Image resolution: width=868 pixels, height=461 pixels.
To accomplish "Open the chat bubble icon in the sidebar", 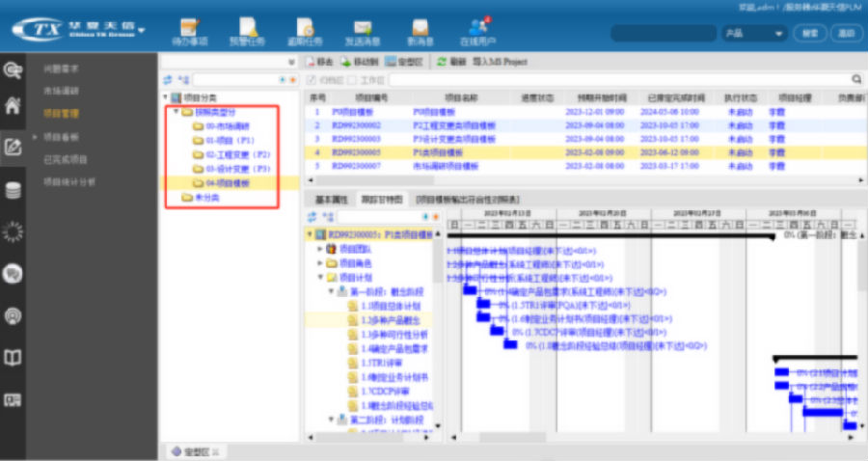I will tap(13, 273).
